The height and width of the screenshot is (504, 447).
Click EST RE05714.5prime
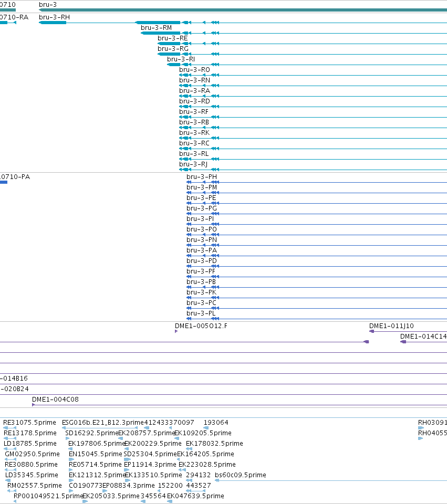coord(95,465)
